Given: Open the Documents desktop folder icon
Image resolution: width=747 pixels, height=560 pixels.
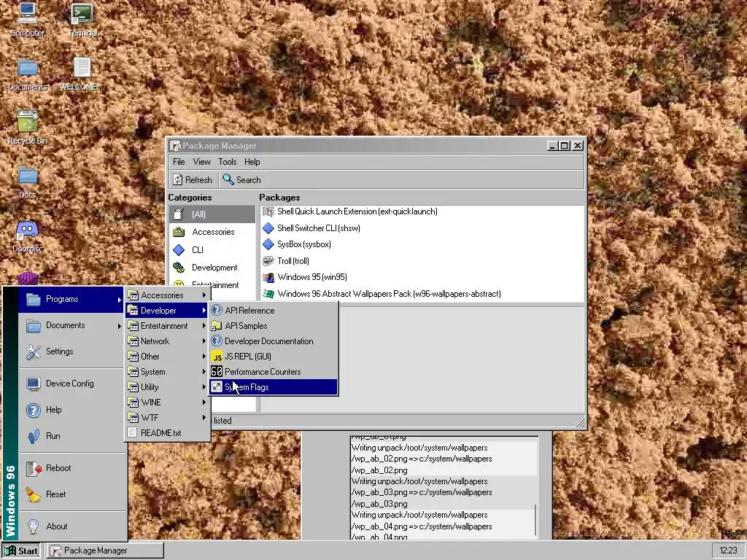Looking at the screenshot, I should [x=27, y=74].
